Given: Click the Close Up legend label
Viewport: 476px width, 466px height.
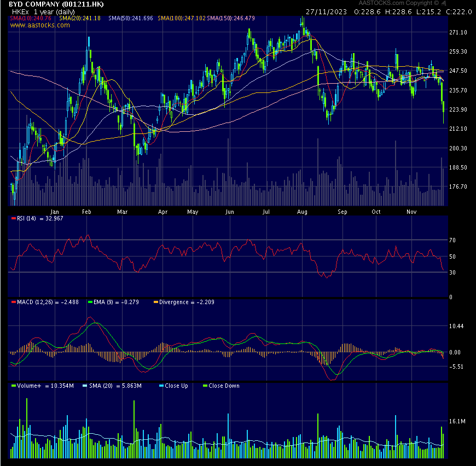Looking at the screenshot, I should tap(176, 386).
